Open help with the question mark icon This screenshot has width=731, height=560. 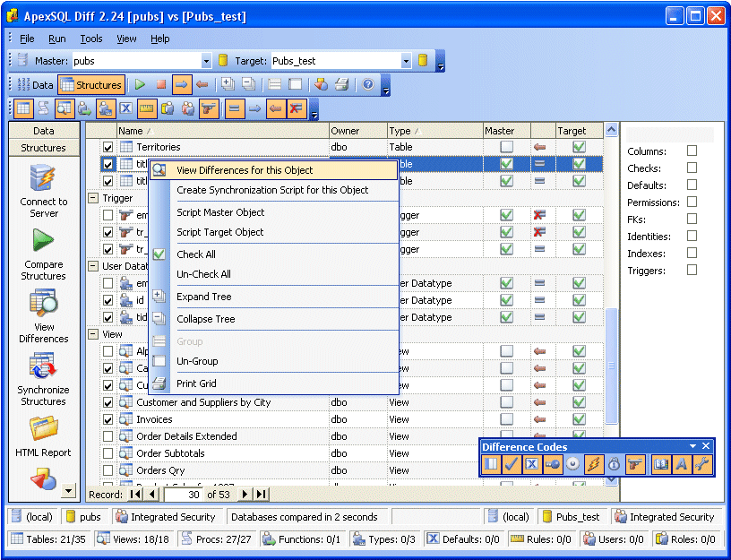[x=368, y=85]
